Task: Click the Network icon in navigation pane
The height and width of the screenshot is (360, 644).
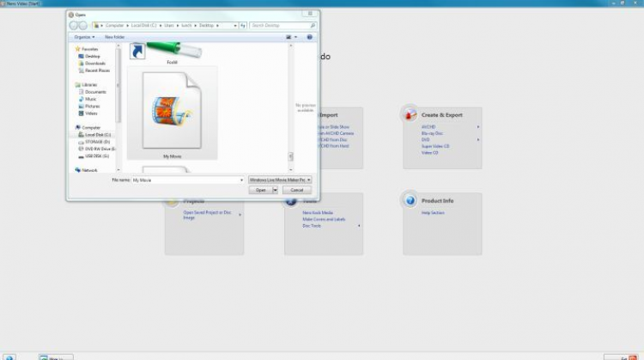Action: [77, 170]
